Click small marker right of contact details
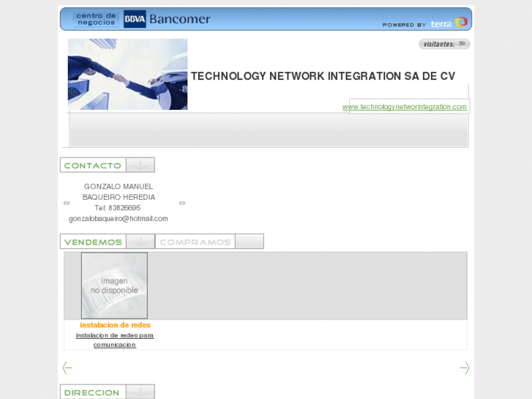This screenshot has height=399, width=532. [x=182, y=203]
